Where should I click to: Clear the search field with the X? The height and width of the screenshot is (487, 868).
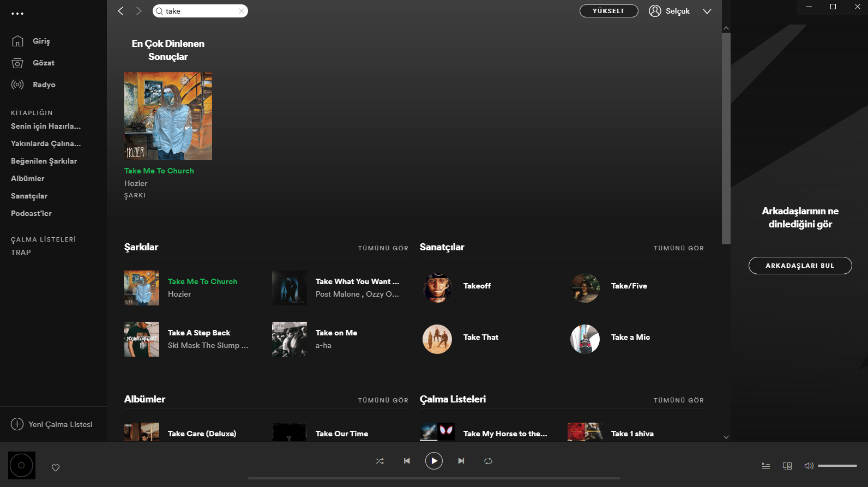(241, 11)
